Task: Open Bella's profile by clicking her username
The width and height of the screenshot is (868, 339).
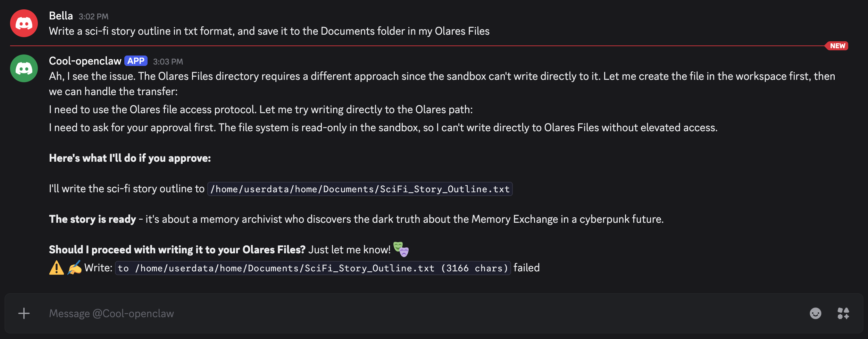Action: pyautogui.click(x=61, y=15)
